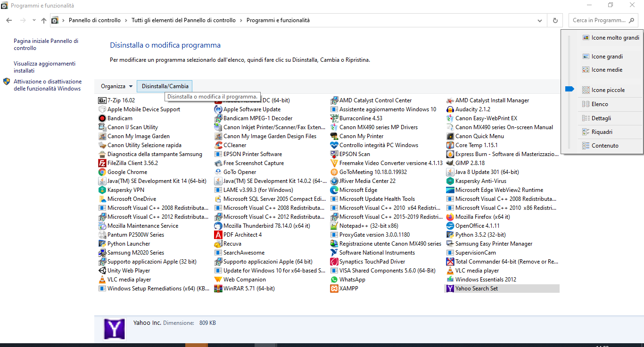Go up one level with Up arrow

click(44, 21)
